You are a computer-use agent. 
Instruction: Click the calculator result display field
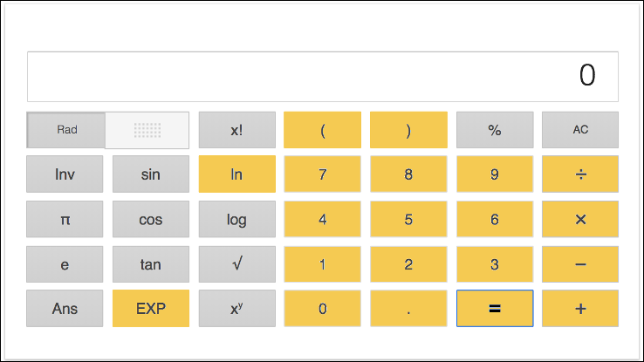(323, 77)
